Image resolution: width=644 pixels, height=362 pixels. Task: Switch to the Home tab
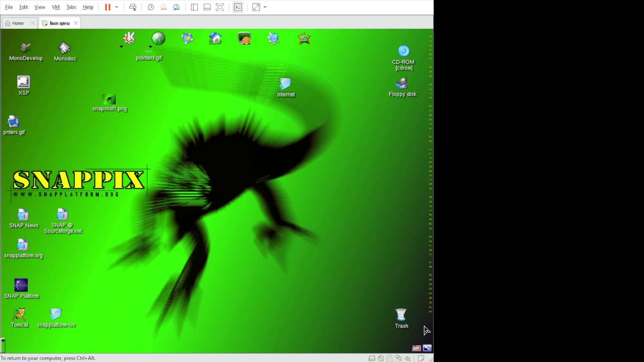[x=18, y=23]
